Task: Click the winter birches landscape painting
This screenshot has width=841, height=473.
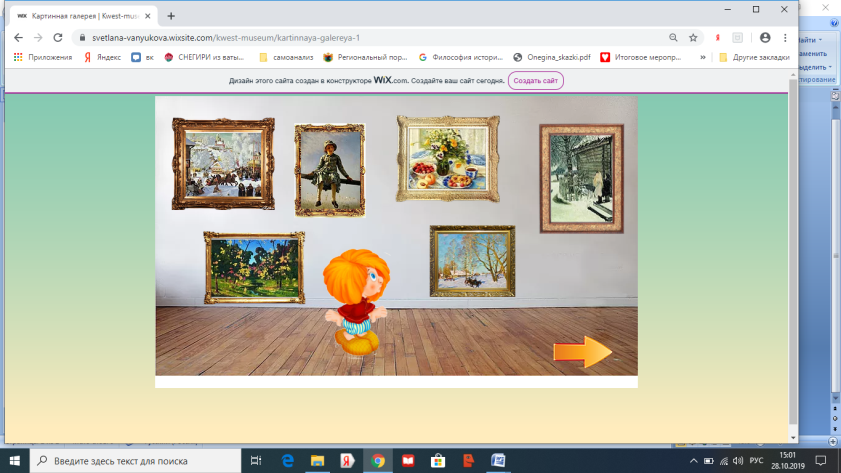Action: point(472,261)
